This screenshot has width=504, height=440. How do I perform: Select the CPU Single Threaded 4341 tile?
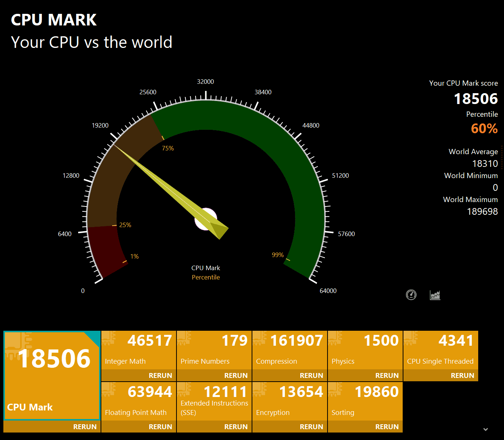pos(441,350)
